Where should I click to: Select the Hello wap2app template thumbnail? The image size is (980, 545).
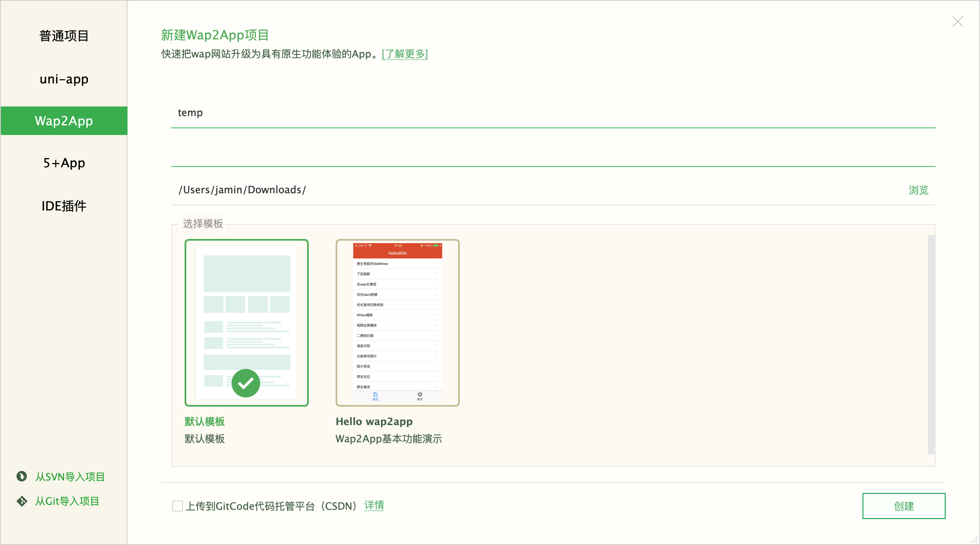[397, 322]
